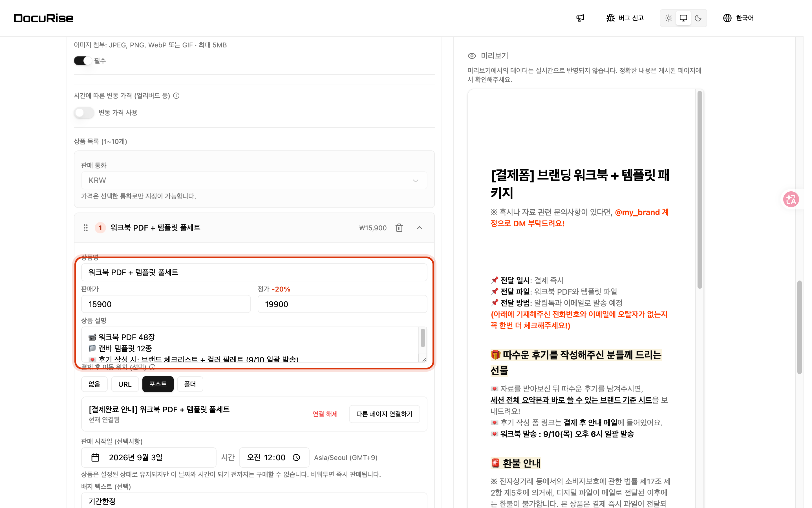812x508 pixels.
Task: Open the announcements megaphone icon
Action: 580,18
